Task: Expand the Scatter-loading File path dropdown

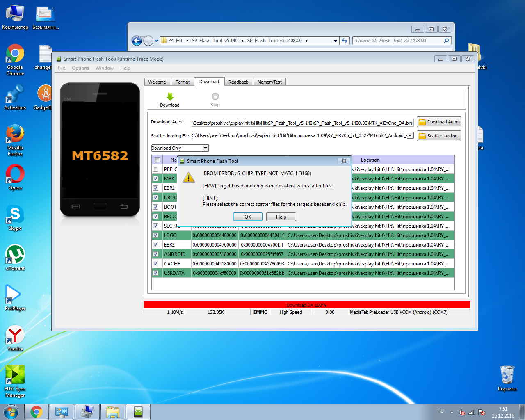Action: pyautogui.click(x=409, y=135)
